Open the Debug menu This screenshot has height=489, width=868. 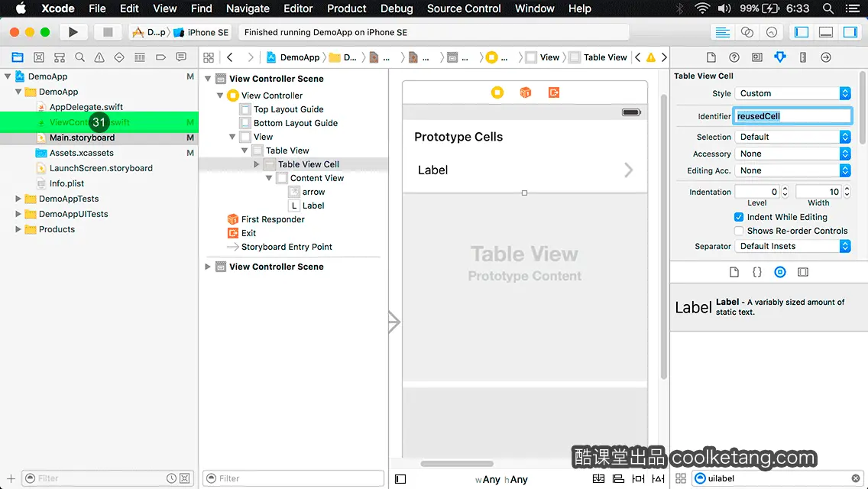[397, 8]
